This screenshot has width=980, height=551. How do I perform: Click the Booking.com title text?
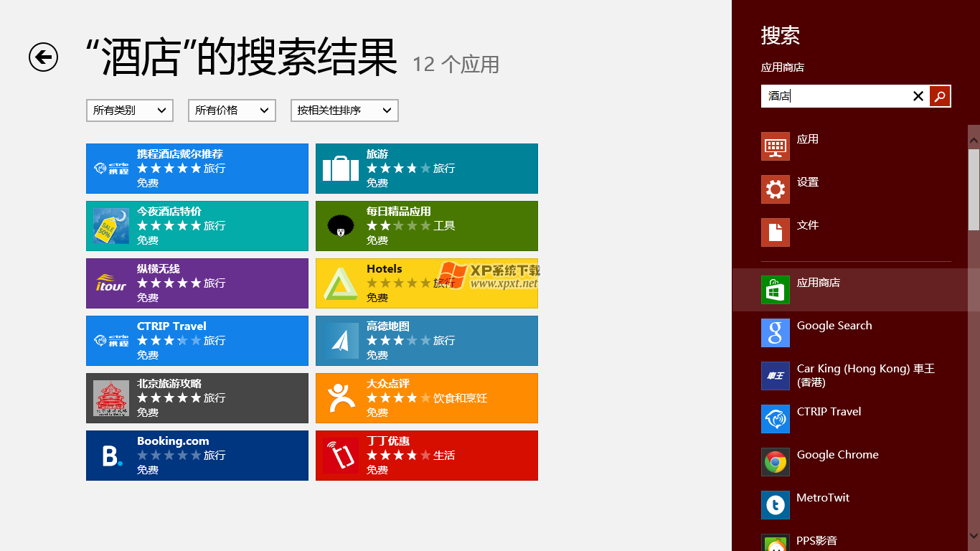coord(173,441)
